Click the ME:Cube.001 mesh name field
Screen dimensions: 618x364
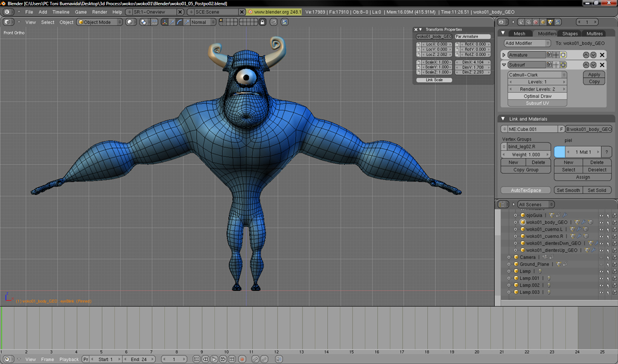click(x=532, y=129)
